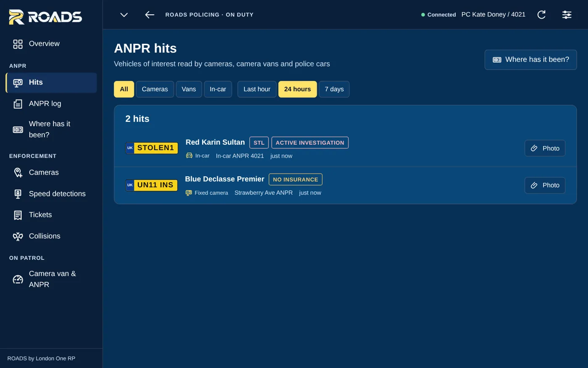Click the back arrow icon
Screen dimensions: 588x368
[150, 15]
